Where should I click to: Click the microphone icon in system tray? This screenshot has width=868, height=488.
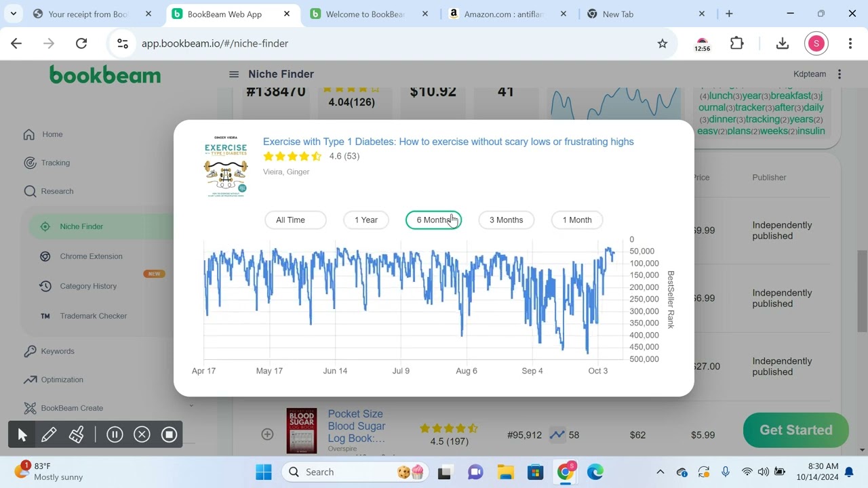point(726,472)
